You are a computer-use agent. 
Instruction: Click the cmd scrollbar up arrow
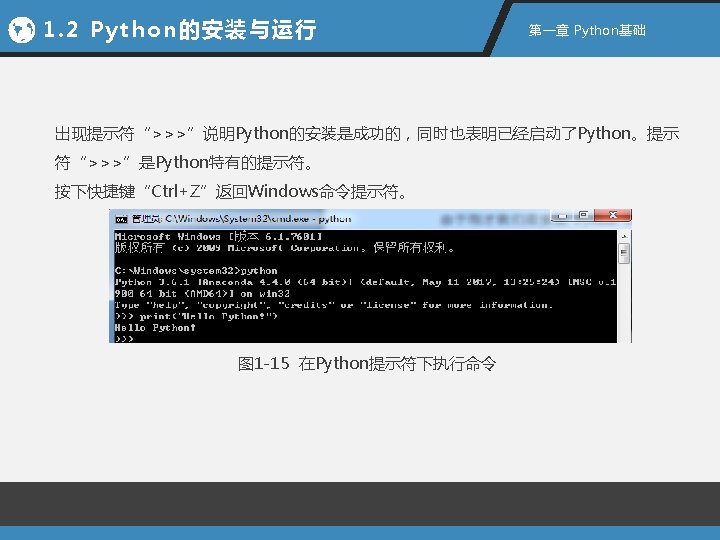pyautogui.click(x=624, y=236)
